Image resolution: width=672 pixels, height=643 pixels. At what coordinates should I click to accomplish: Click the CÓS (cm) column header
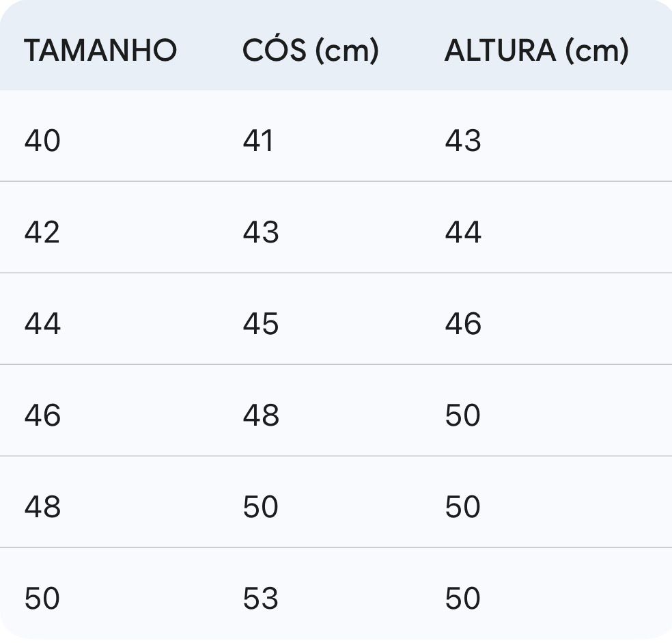coord(310,51)
